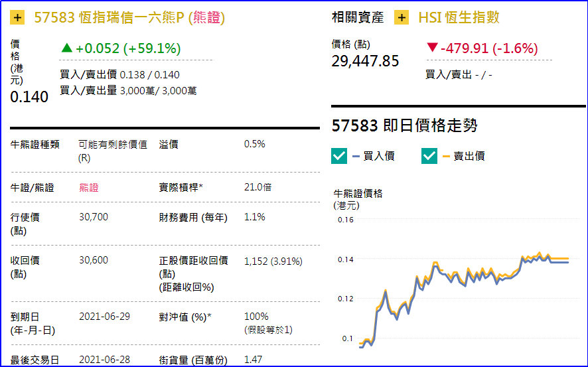Click the green up-arrow price change indicator
Screen dimensions: 588x367
point(67,48)
